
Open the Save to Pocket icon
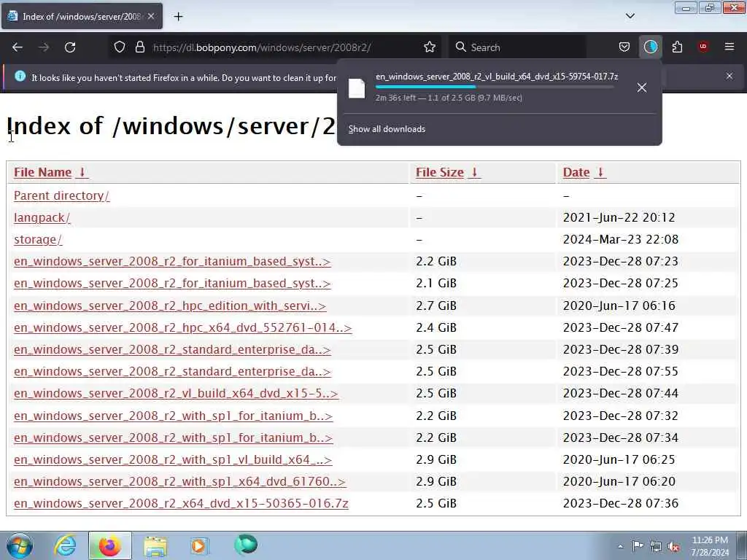[x=624, y=47]
